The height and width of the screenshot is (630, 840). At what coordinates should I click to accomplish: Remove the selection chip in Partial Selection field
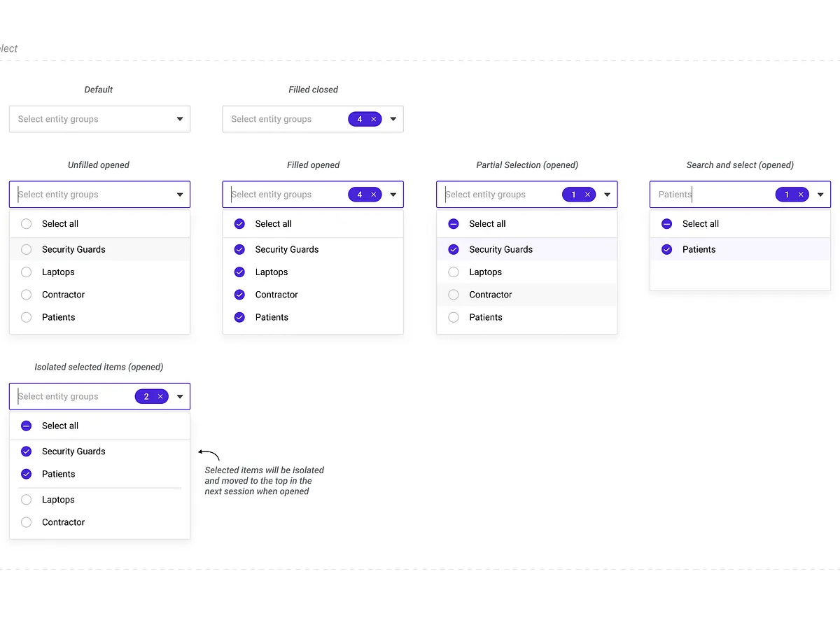[x=588, y=195]
